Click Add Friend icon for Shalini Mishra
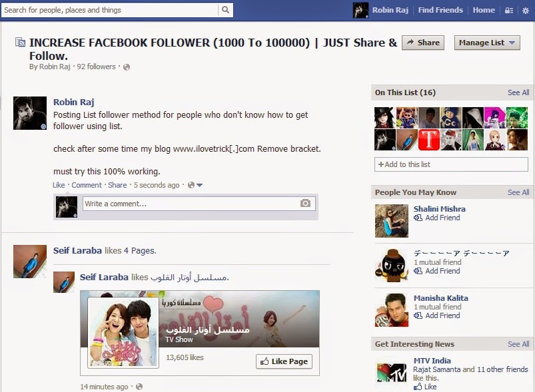535x392 pixels. tap(418, 218)
